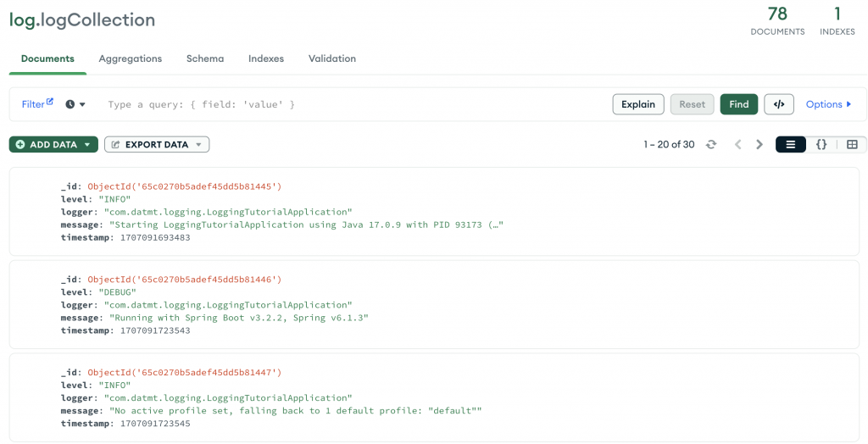Click the 78 DOCUMENTS counter

coord(777,20)
